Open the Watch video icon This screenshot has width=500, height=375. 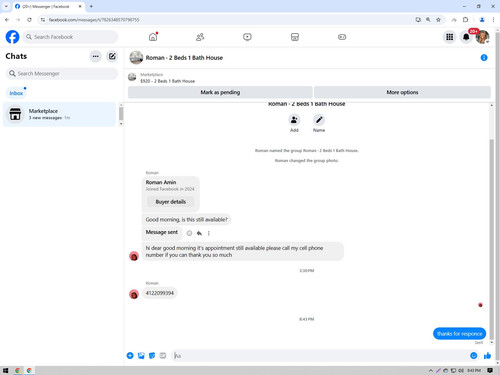(x=247, y=37)
